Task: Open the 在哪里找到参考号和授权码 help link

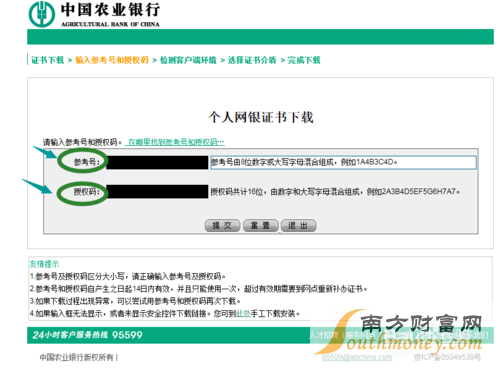Action: point(175,142)
